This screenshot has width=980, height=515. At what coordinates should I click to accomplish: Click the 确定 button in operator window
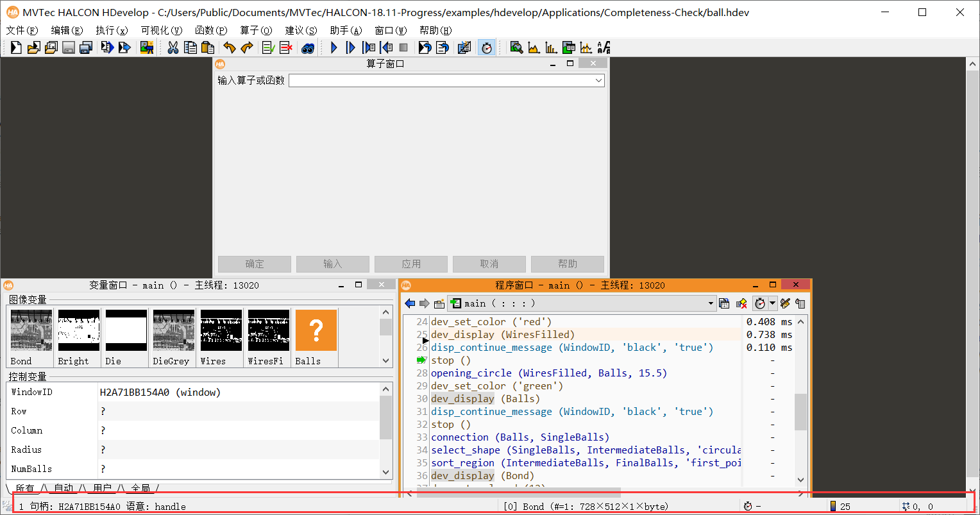pyautogui.click(x=255, y=264)
